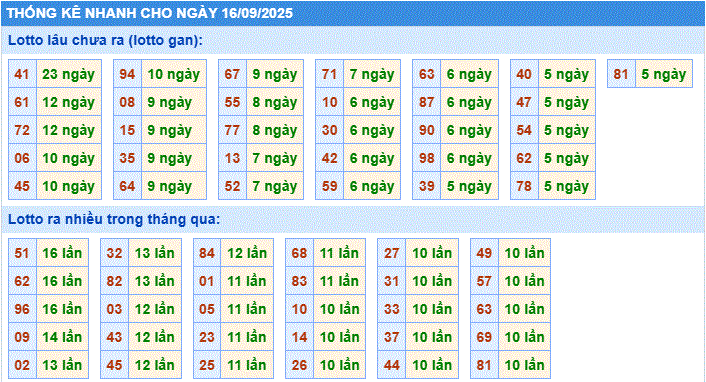Click lotto number 71 cell
This screenshot has height=382, width=706.
(330, 74)
